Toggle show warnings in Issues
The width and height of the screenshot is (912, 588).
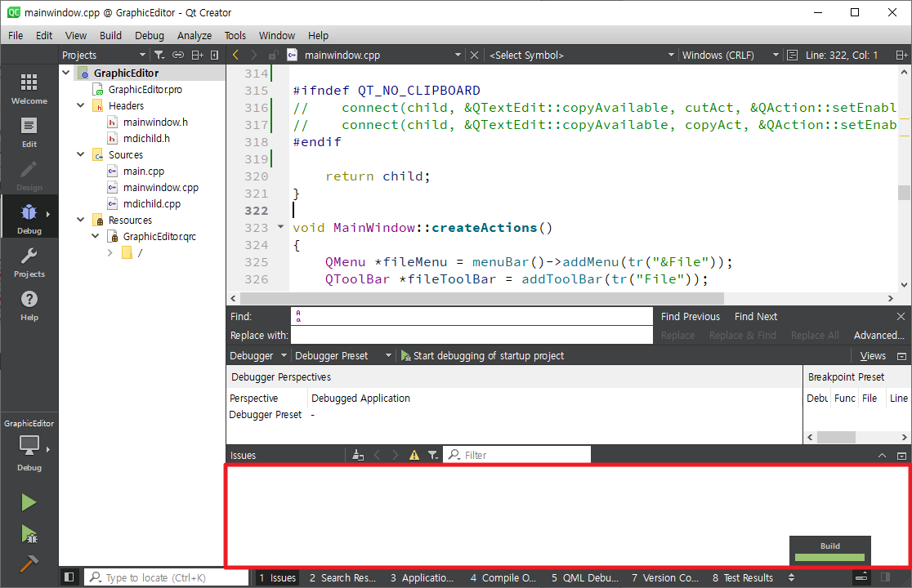pyautogui.click(x=414, y=455)
